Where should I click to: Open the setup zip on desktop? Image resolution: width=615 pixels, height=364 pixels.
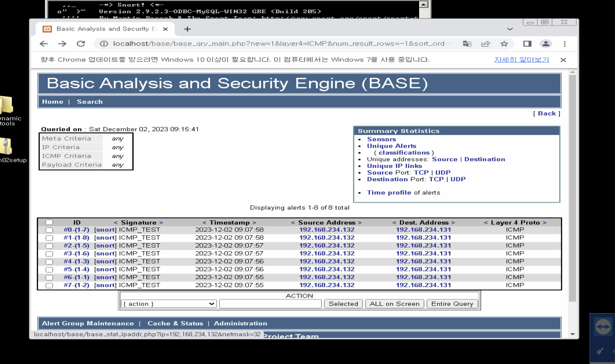pos(7,150)
